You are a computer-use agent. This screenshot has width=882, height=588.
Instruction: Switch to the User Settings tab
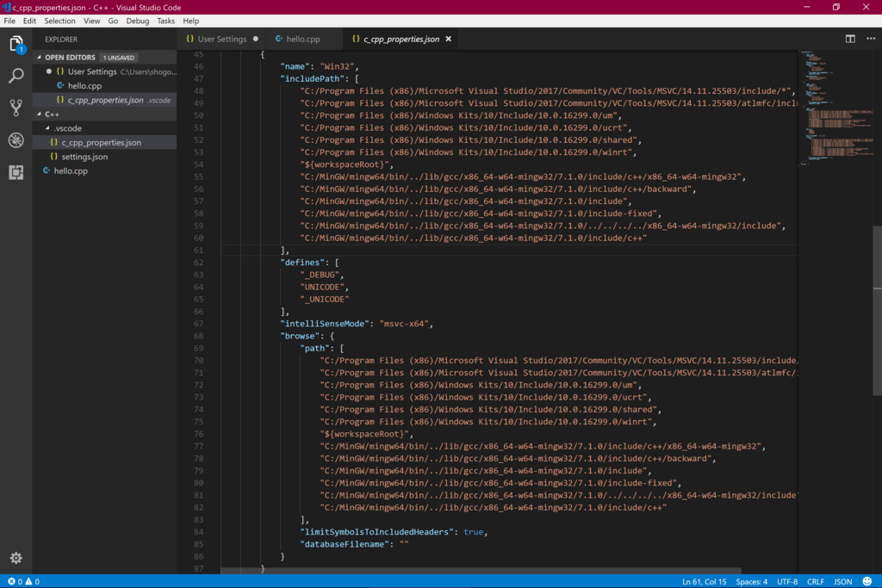[221, 39]
